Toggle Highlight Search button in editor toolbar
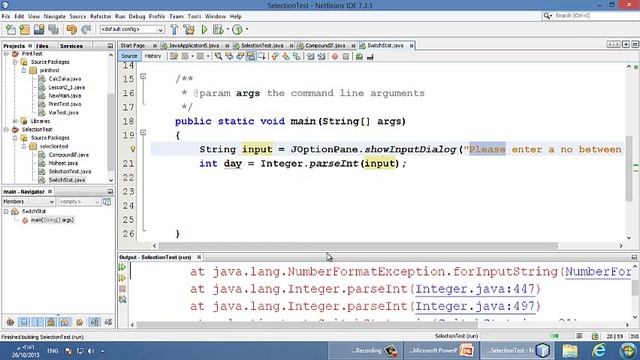This screenshot has height=360, width=640. point(251,56)
